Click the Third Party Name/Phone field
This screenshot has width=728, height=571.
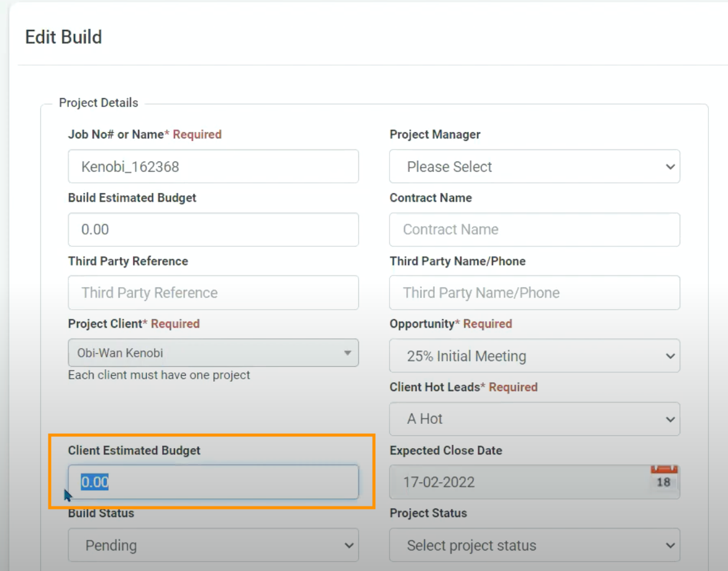(x=534, y=293)
